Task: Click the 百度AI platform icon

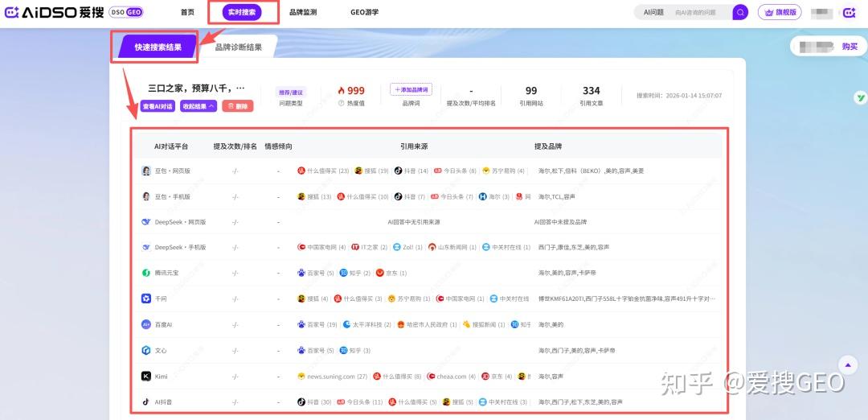Action: pyautogui.click(x=146, y=324)
